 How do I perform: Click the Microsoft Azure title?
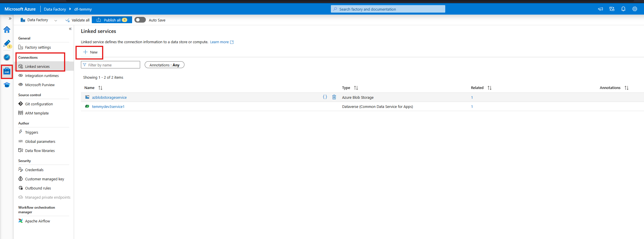pos(20,9)
